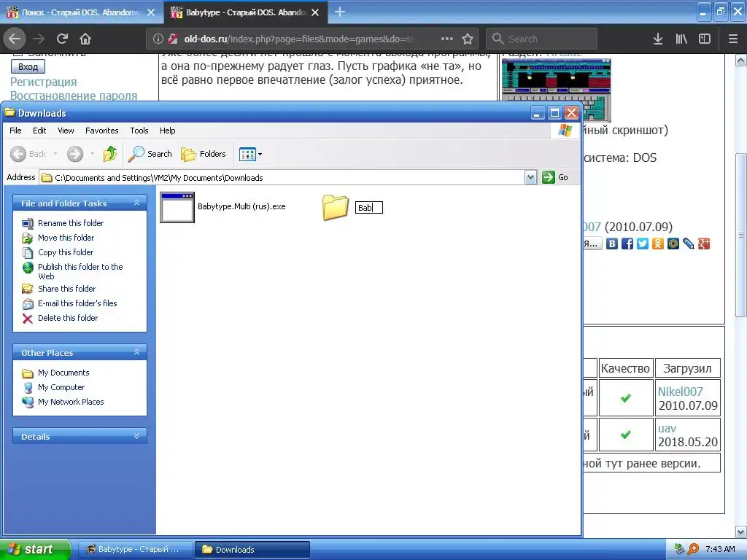Select the new folder icon being renamed
This screenshot has height=560, width=747.
pos(336,207)
